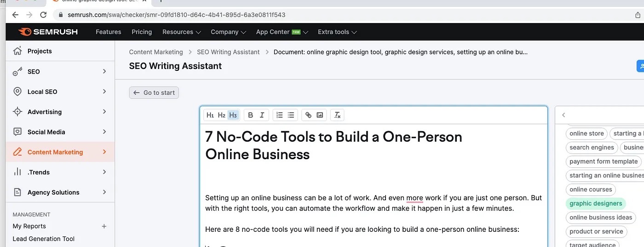The width and height of the screenshot is (644, 247).
Task: Open the Pricing menu item
Action: pos(142,32)
